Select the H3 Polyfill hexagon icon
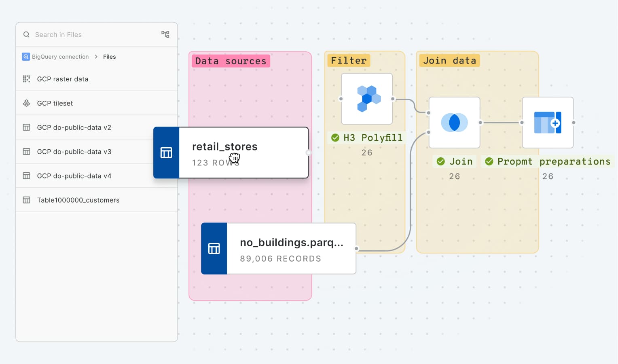Image resolution: width=618 pixels, height=364 pixels. pyautogui.click(x=367, y=98)
